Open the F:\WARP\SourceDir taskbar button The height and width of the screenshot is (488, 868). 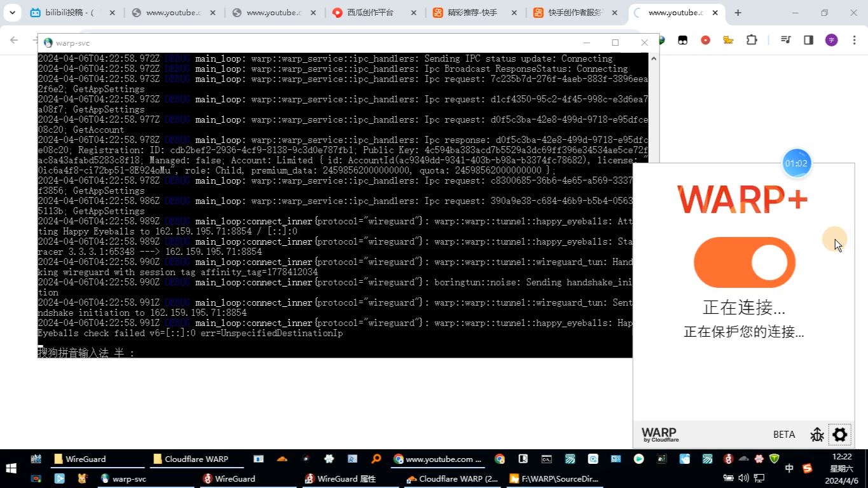(554, 478)
